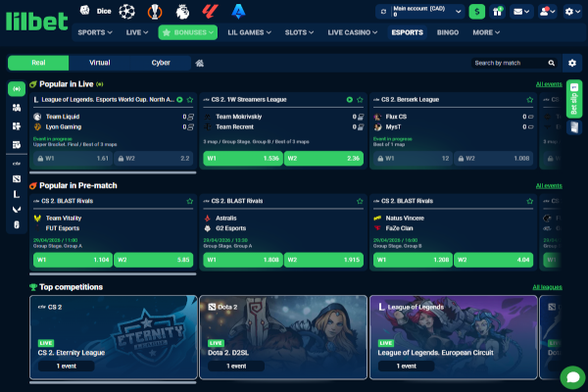Go to the ESPORTS section
The image size is (588, 392).
(x=408, y=32)
